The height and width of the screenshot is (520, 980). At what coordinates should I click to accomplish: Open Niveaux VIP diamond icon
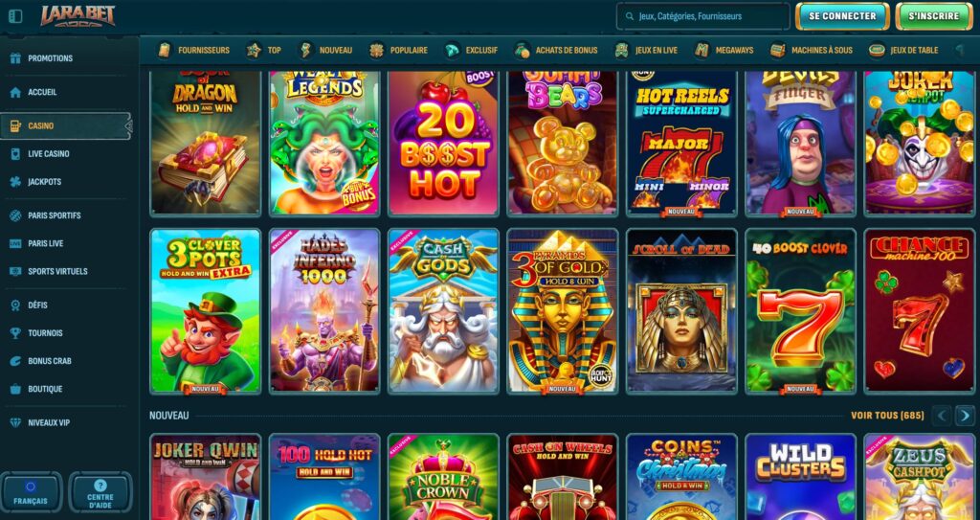[x=15, y=422]
